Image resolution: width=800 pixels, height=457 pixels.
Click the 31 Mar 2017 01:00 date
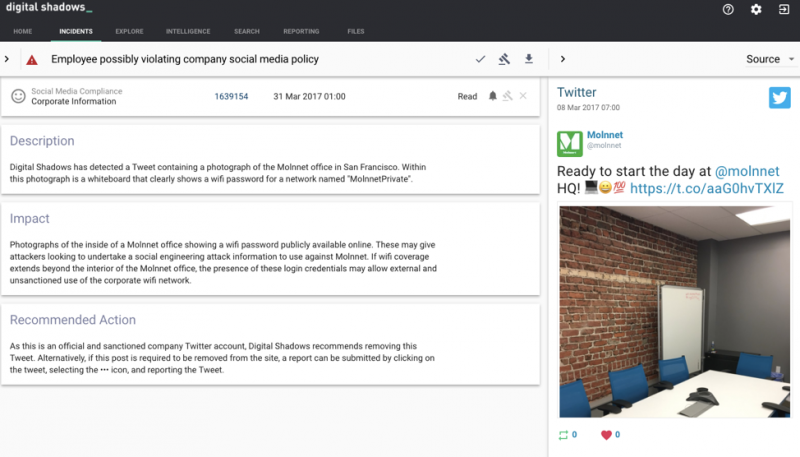click(x=309, y=96)
